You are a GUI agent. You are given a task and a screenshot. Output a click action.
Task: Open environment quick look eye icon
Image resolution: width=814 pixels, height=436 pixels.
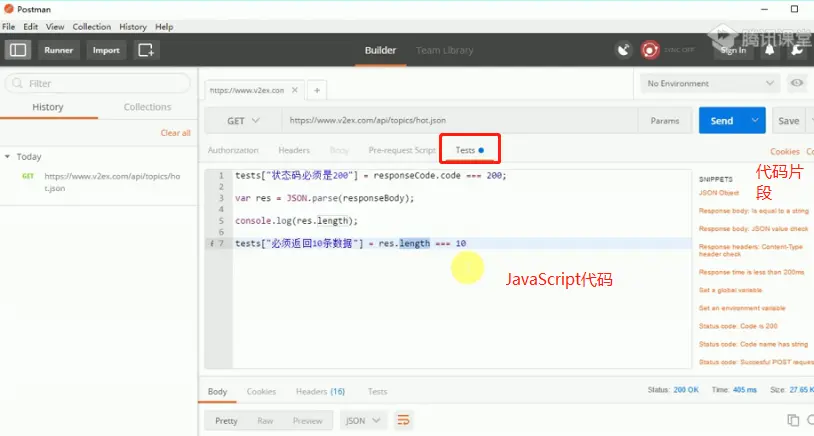[797, 83]
